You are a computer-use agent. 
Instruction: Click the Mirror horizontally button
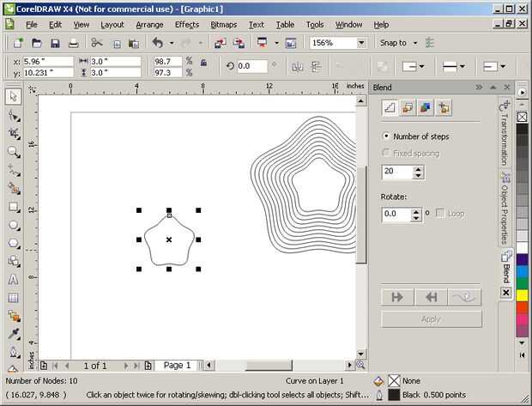click(297, 66)
